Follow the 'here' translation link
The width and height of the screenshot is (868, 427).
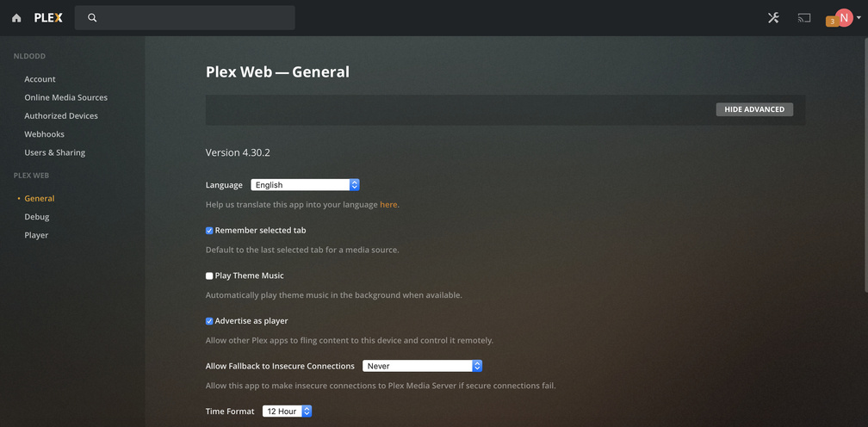[x=388, y=205]
